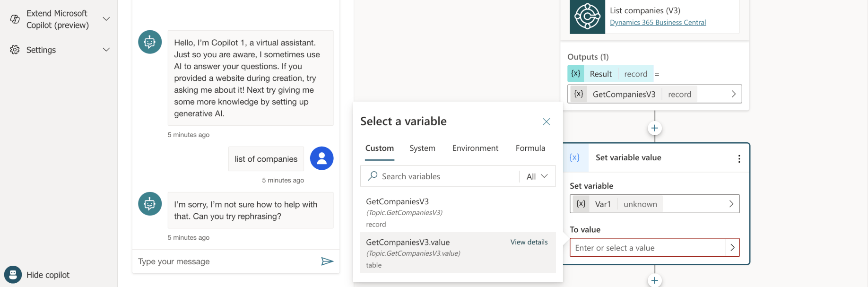Click the search variables magnifier icon

[373, 176]
